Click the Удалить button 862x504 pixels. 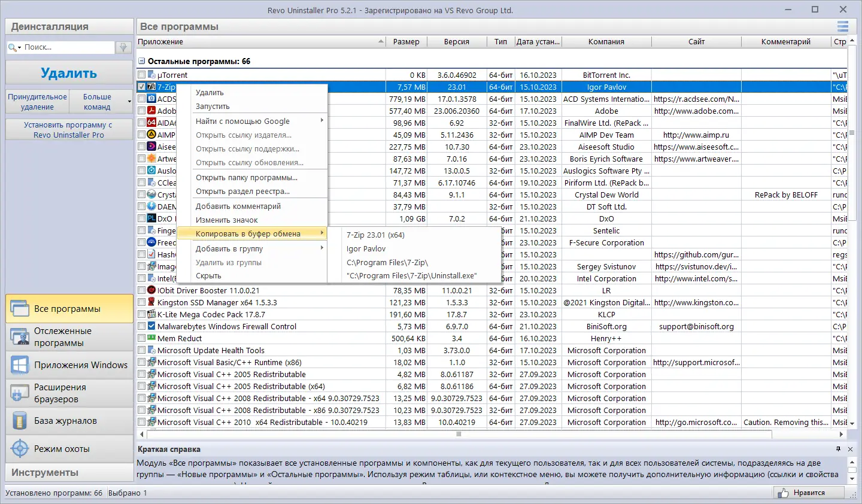pos(69,73)
